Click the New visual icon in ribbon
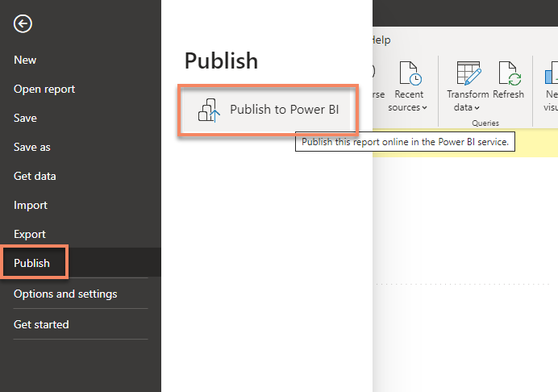Screen dimensions: 558x392 [x=552, y=75]
